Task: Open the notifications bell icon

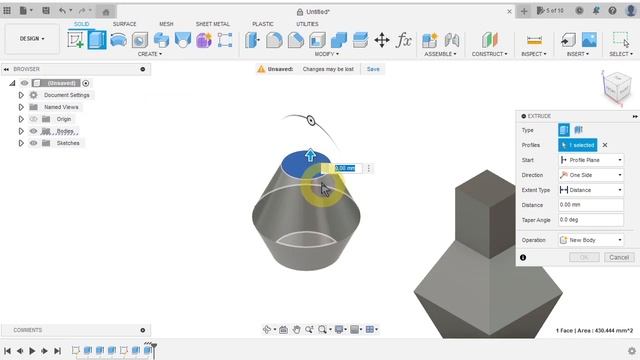Action: point(596,11)
